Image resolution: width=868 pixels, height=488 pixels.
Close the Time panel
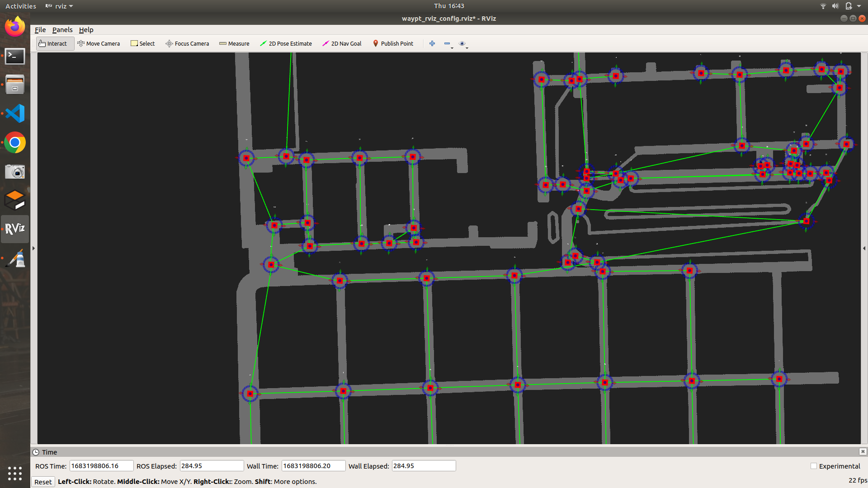[x=863, y=451]
